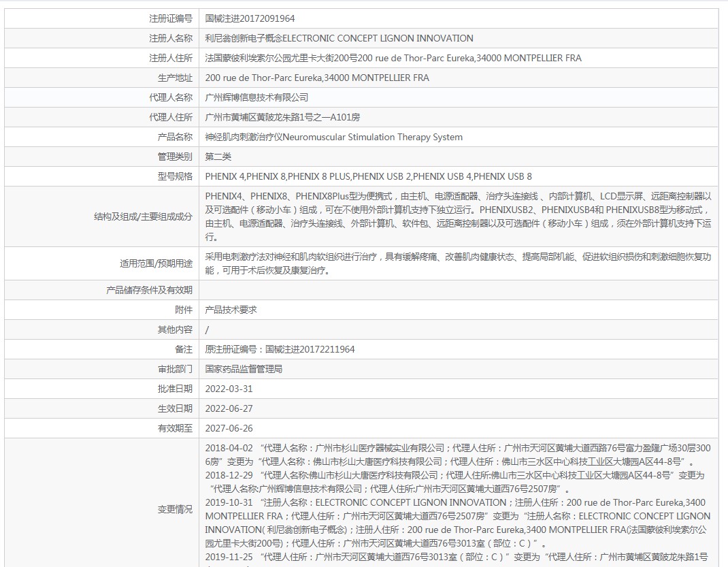Click the 注册证编号 label cell
Image resolution: width=728 pixels, height=567 pixels.
(x=101, y=18)
